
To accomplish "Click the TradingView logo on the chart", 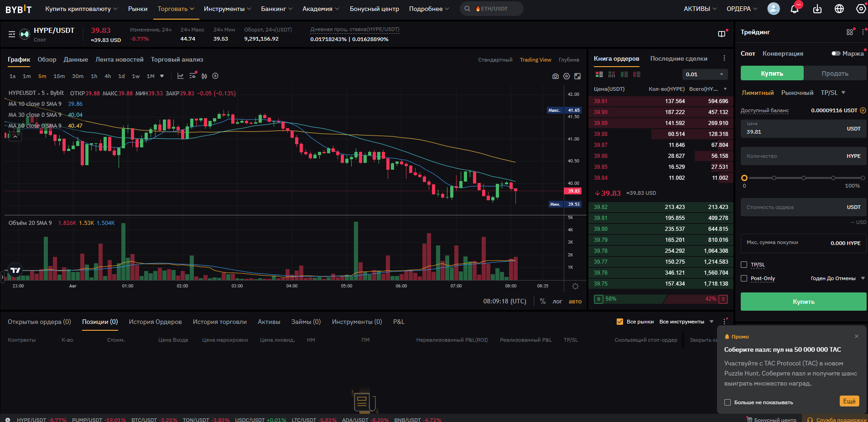I will (x=15, y=270).
